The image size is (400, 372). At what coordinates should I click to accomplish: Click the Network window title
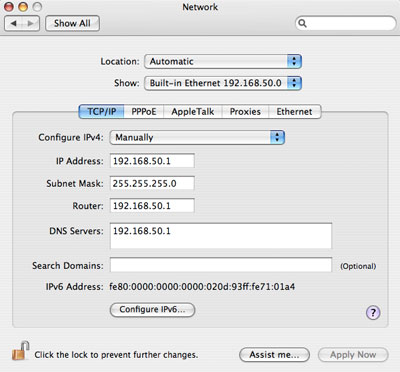(x=200, y=7)
